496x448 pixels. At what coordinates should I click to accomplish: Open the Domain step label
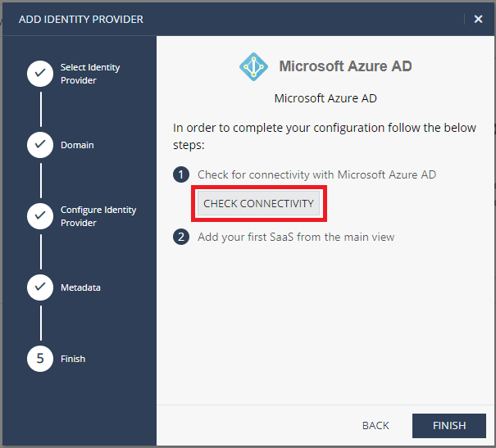coord(77,145)
